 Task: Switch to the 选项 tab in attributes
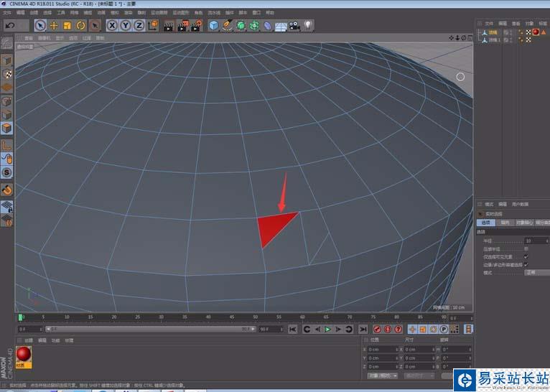coord(485,223)
